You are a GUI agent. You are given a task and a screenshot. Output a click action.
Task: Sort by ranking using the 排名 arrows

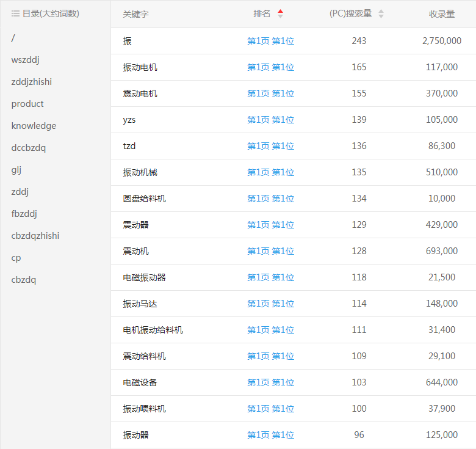(280, 14)
